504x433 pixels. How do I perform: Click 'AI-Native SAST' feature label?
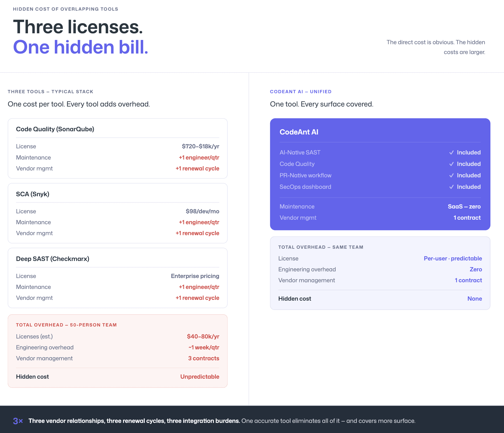300,153
